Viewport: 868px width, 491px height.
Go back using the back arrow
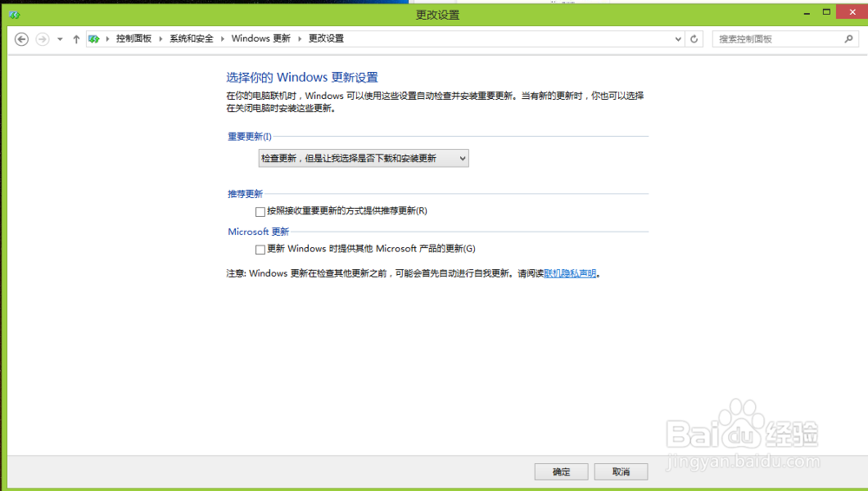pyautogui.click(x=22, y=39)
